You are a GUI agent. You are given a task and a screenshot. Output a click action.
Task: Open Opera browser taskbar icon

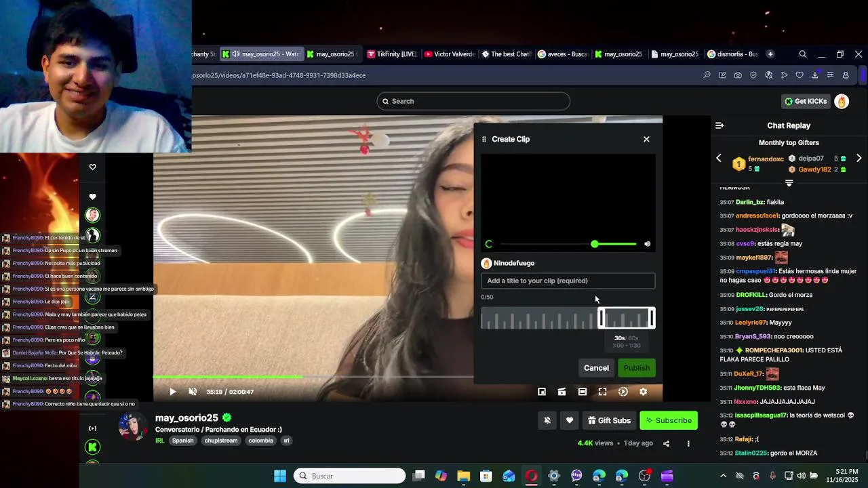(x=532, y=476)
